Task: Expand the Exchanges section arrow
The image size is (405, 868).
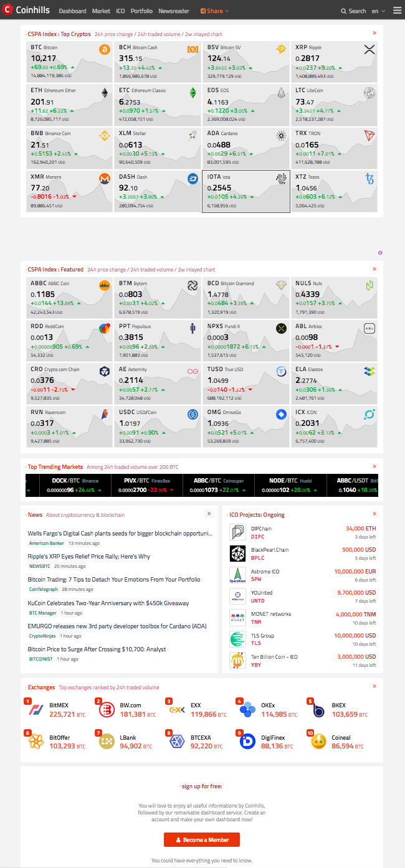Action: [374, 687]
